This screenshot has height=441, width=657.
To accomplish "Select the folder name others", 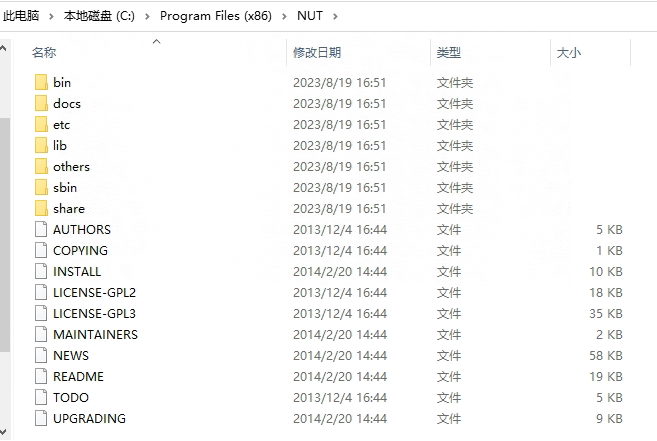I will pyautogui.click(x=72, y=166).
